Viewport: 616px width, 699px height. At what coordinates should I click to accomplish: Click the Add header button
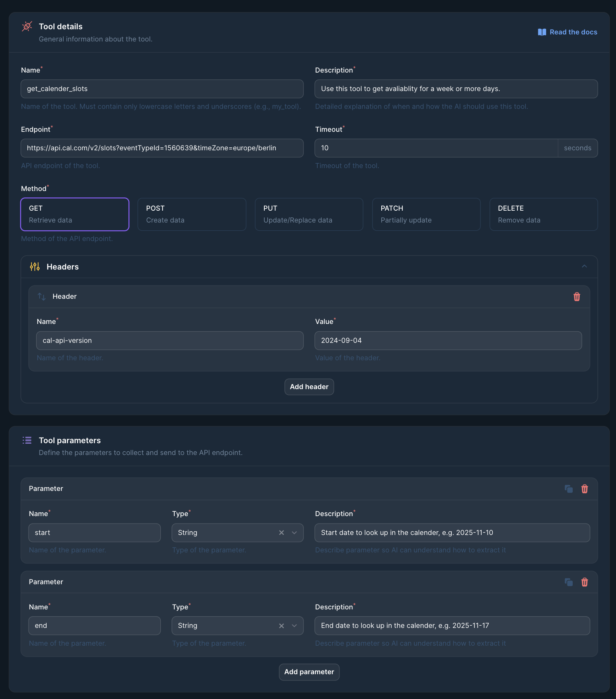point(309,387)
